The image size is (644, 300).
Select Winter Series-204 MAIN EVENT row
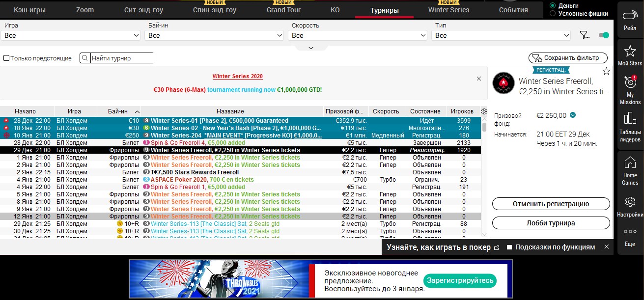point(240,136)
